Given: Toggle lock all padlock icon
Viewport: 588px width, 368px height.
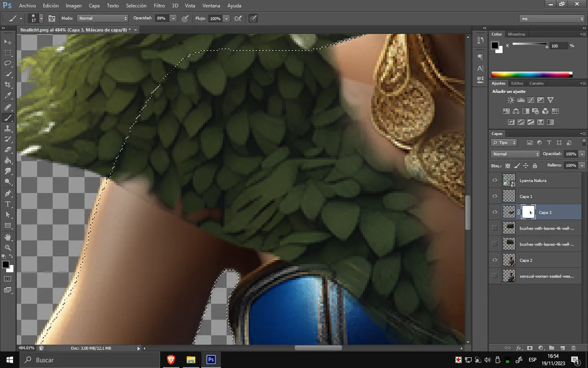Looking at the screenshot, I should pos(535,166).
